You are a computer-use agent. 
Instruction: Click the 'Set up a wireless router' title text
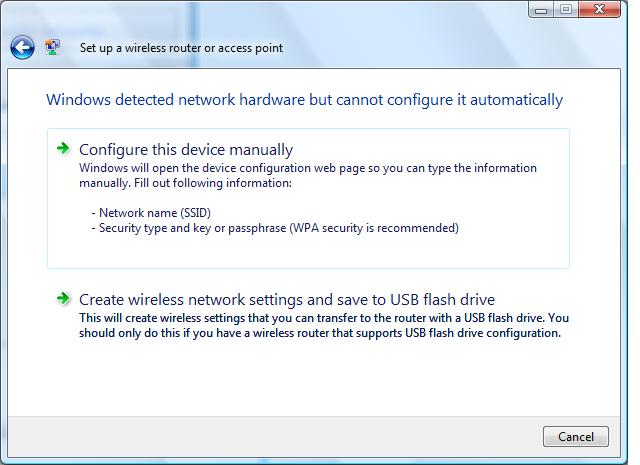click(x=181, y=48)
